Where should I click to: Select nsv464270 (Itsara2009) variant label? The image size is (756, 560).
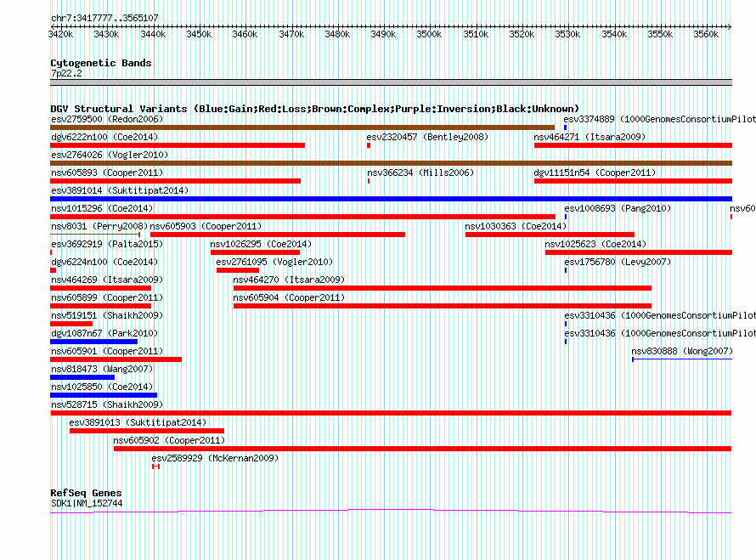[x=289, y=280]
